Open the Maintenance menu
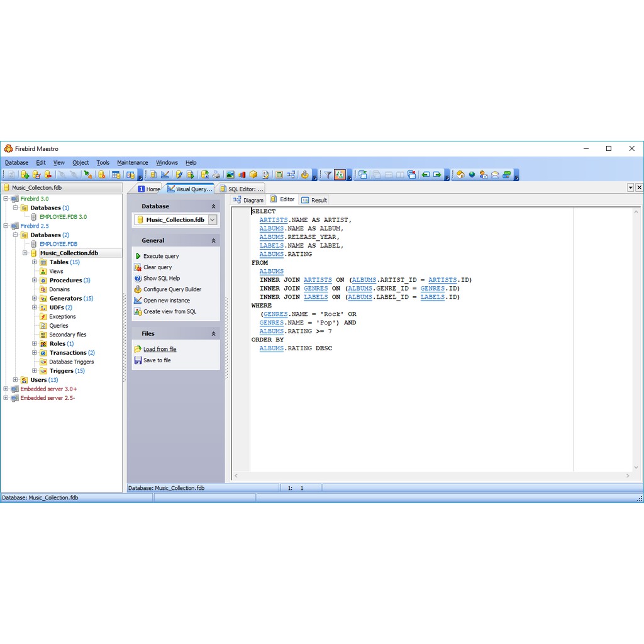The height and width of the screenshot is (644, 644). click(132, 162)
